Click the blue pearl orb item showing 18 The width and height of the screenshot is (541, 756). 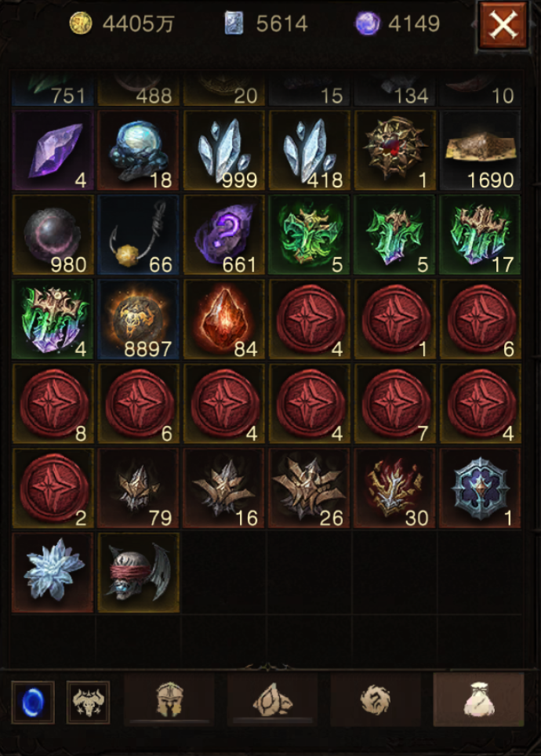pos(138,151)
